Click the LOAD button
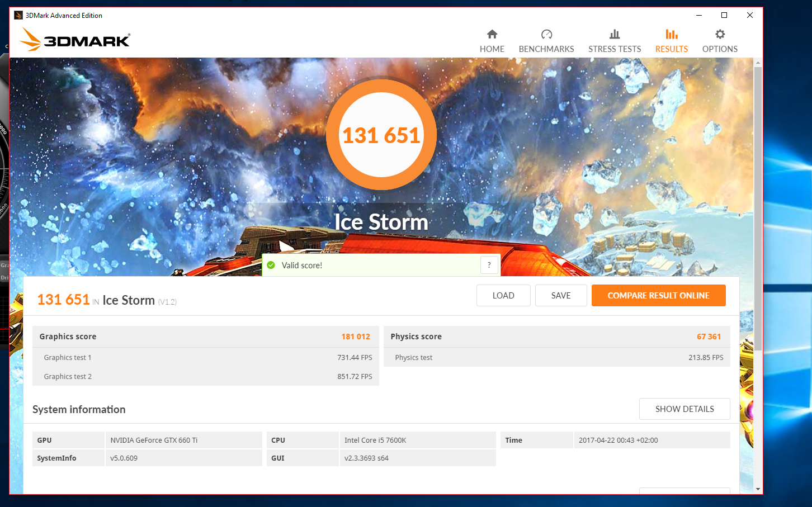This screenshot has height=507, width=812. (x=503, y=296)
